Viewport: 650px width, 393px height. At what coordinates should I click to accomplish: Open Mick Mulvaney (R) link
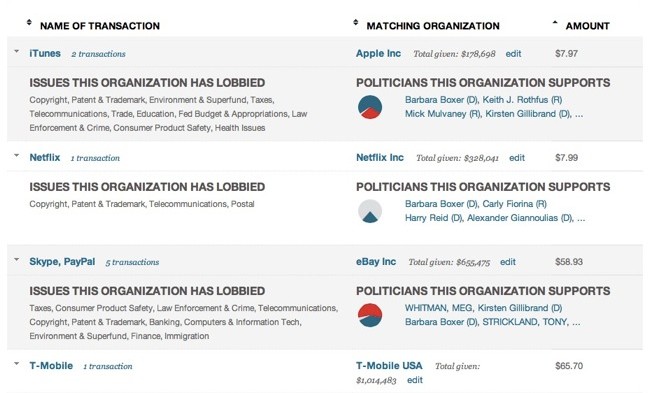coord(443,114)
